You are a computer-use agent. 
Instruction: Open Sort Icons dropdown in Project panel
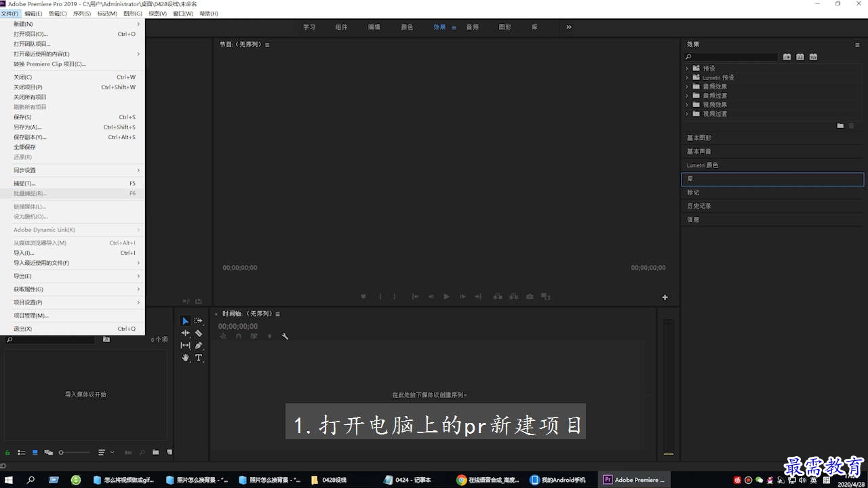point(106,452)
